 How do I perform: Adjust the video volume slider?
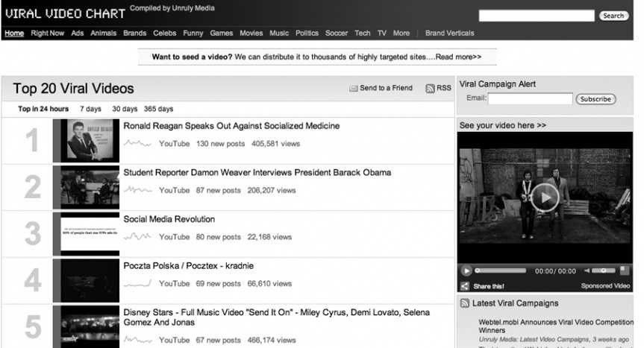pos(604,271)
